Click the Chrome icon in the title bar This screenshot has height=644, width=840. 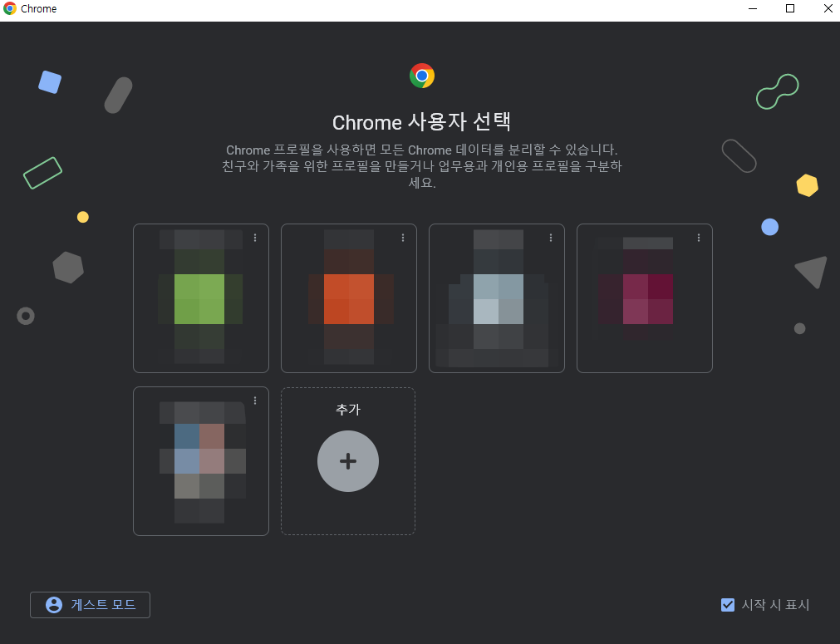pyautogui.click(x=8, y=8)
